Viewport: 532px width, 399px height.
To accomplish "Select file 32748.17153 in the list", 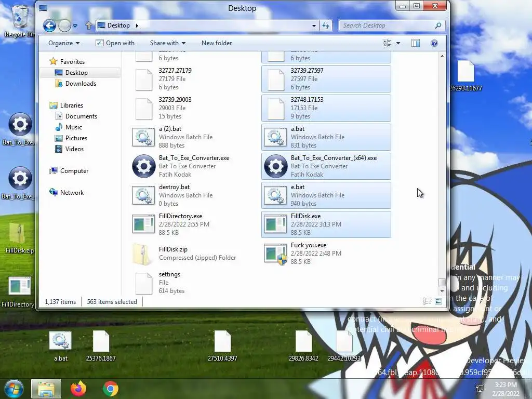I will coord(326,108).
